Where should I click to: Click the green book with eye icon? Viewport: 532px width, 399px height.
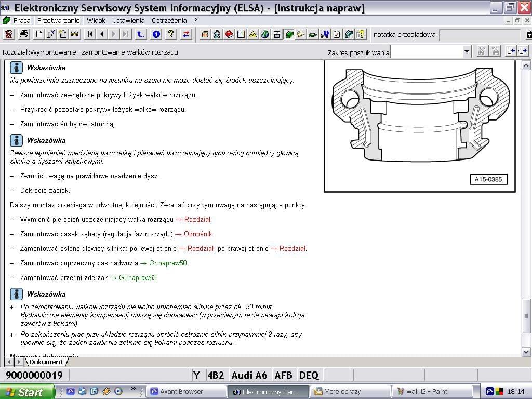pyautogui.click(x=349, y=34)
